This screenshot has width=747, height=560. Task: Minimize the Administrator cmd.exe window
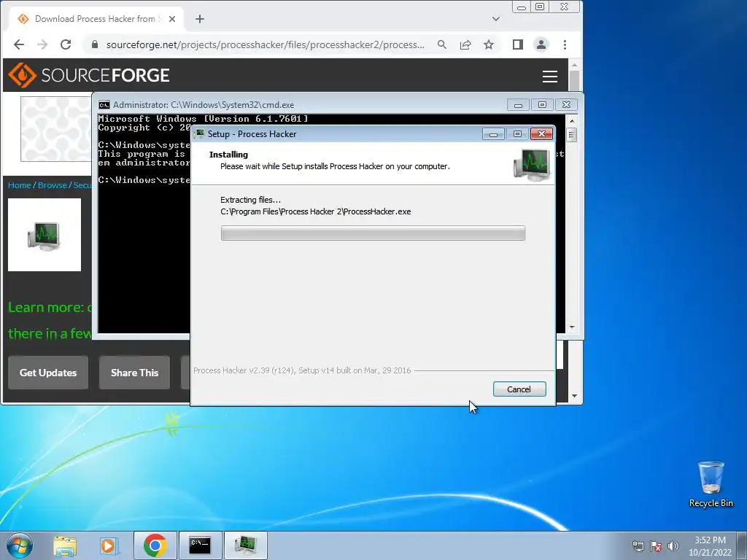pyautogui.click(x=518, y=105)
